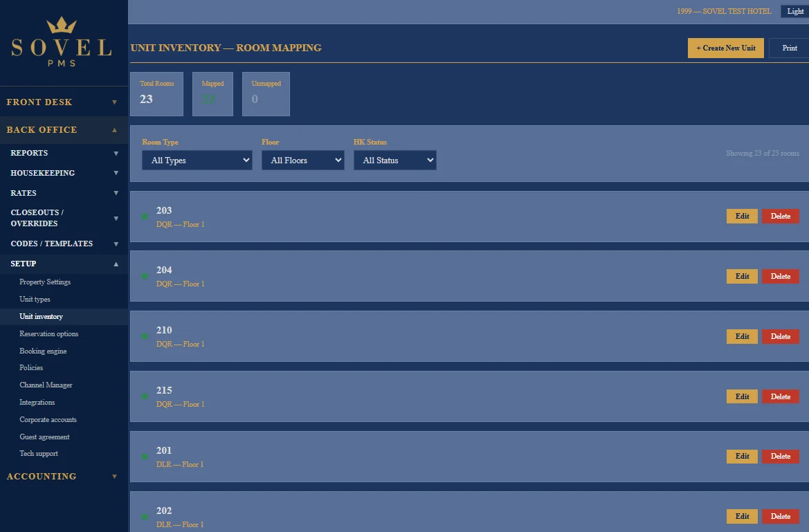Open Tech support page

39,453
